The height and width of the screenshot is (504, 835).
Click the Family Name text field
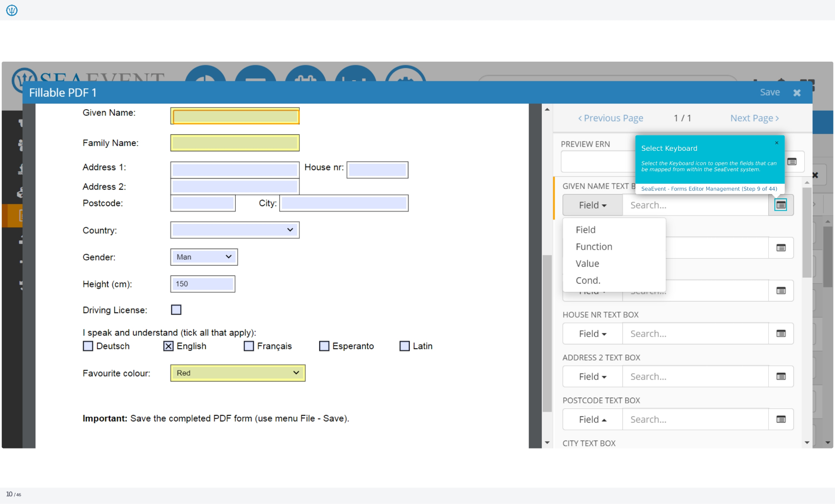[235, 143]
